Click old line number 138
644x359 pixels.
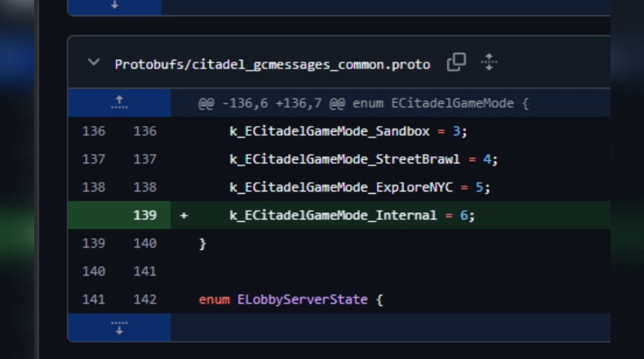pos(94,188)
